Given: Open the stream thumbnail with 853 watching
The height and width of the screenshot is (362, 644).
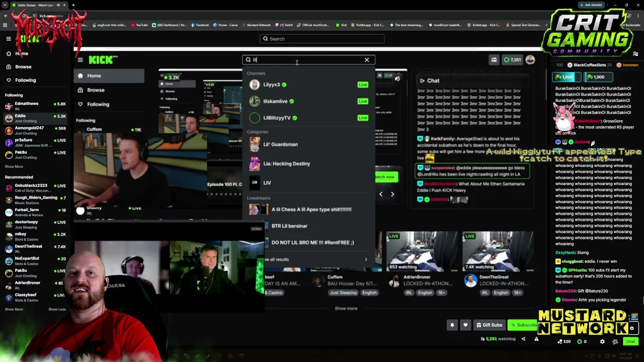Looking at the screenshot, I should tap(422, 251).
